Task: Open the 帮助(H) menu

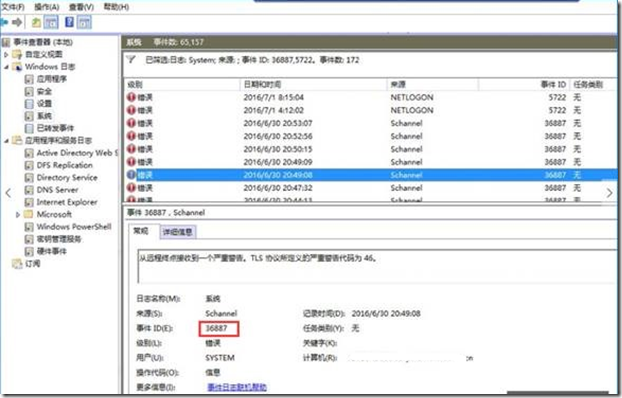Action: [x=116, y=7]
